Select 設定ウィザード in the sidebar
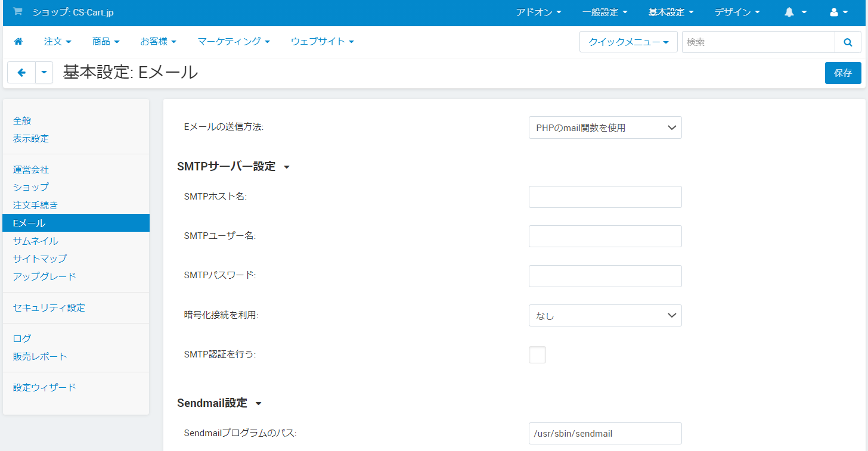This screenshot has height=451, width=868. click(45, 387)
